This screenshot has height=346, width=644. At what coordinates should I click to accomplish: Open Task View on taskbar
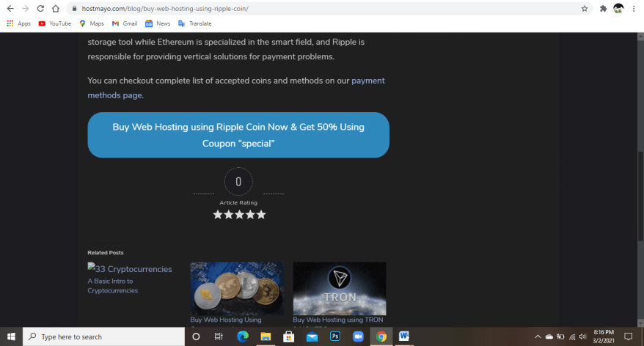point(219,336)
